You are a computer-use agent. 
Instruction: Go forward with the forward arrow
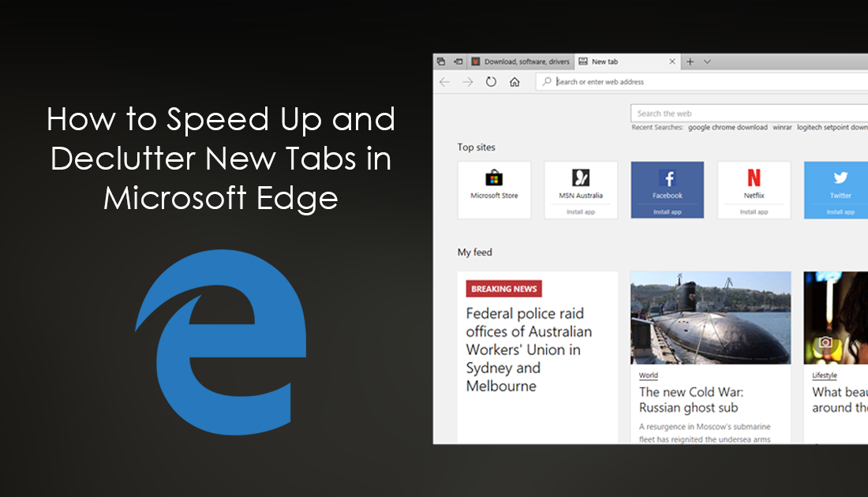[x=468, y=82]
